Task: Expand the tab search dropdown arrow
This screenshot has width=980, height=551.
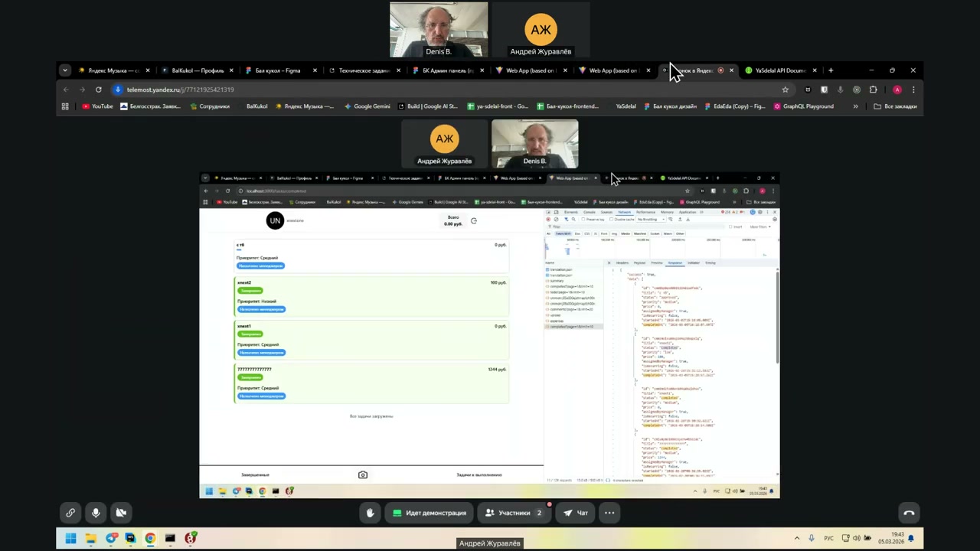Action: pos(65,70)
